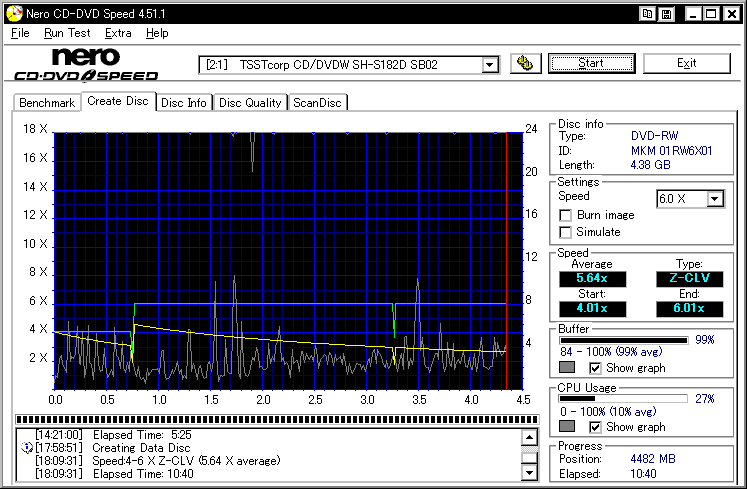Click the 4.38 GB length value
The image size is (747, 489).
click(x=650, y=165)
